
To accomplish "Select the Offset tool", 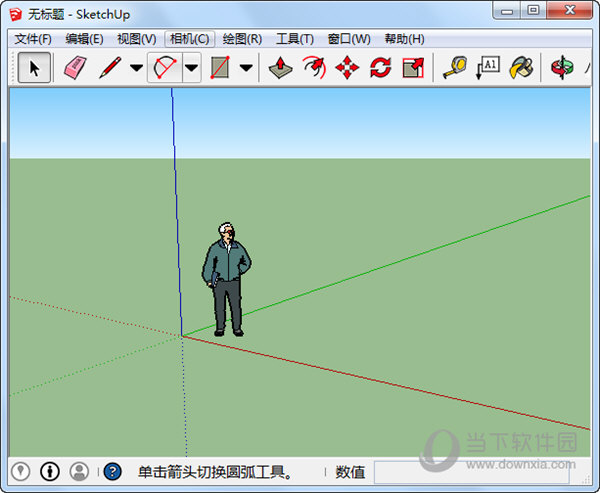I will [x=314, y=68].
